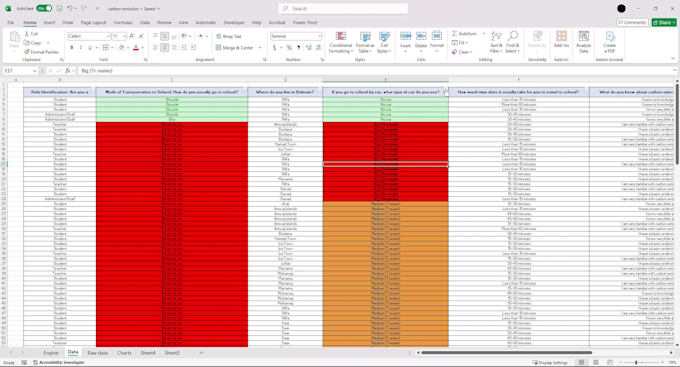680x367 pixels.
Task: Toggle Italic formatting
Action: tap(81, 47)
